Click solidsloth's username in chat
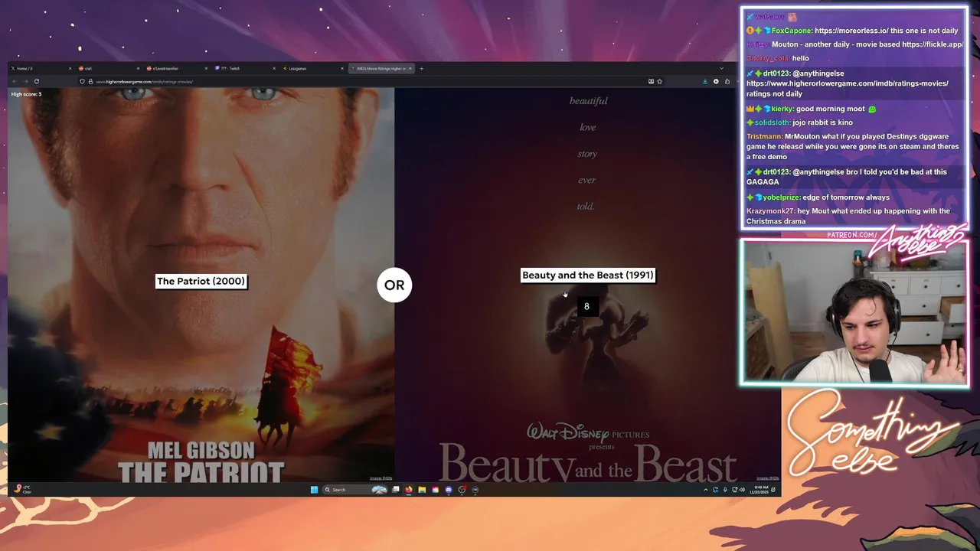The image size is (980, 551). (773, 122)
